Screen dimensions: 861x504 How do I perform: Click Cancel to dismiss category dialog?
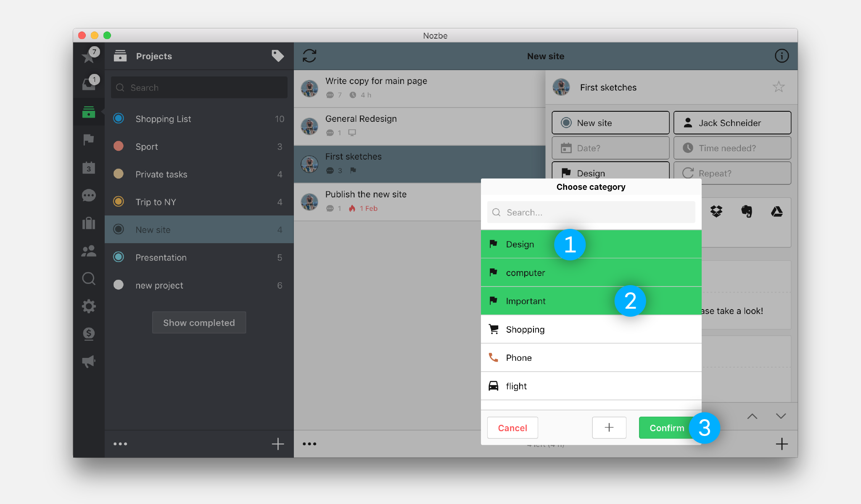click(512, 427)
